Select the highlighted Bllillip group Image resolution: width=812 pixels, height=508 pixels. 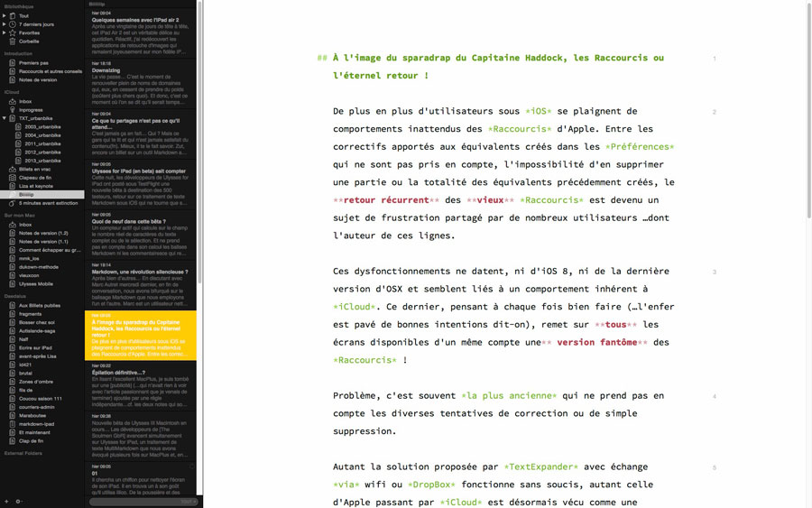point(42,194)
